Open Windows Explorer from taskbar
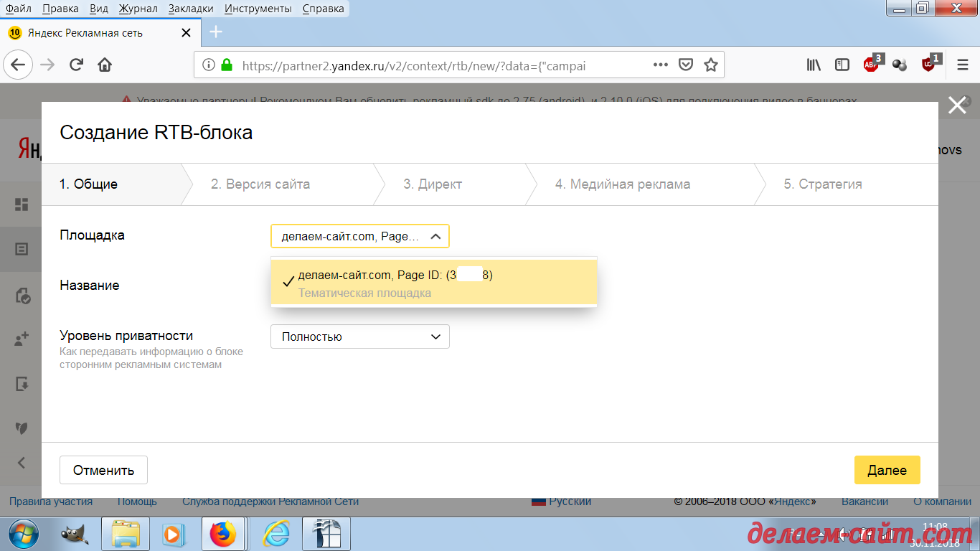This screenshot has height=551, width=980. tap(125, 534)
